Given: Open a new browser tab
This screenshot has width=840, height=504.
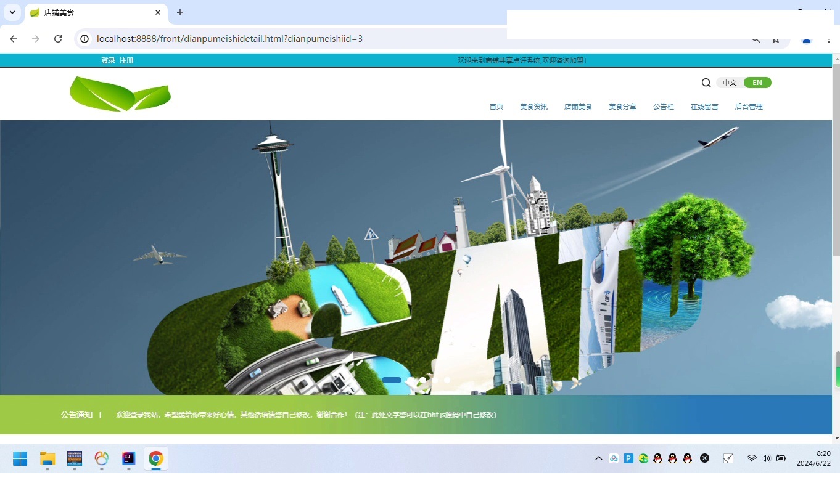Looking at the screenshot, I should pos(180,12).
